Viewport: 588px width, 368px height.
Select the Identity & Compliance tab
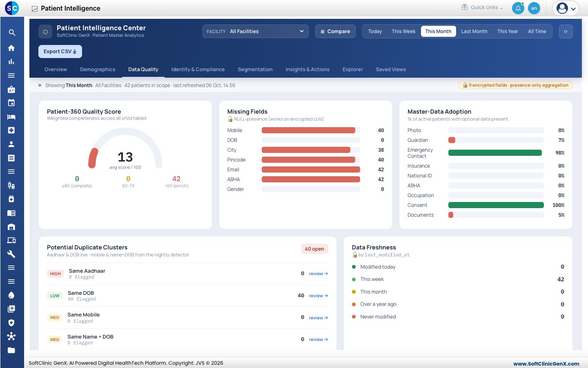click(198, 70)
